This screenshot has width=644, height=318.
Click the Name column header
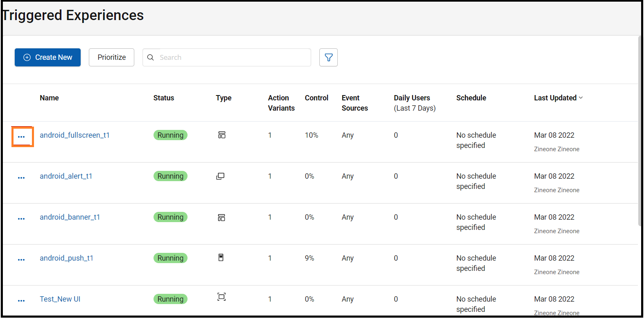coord(49,98)
